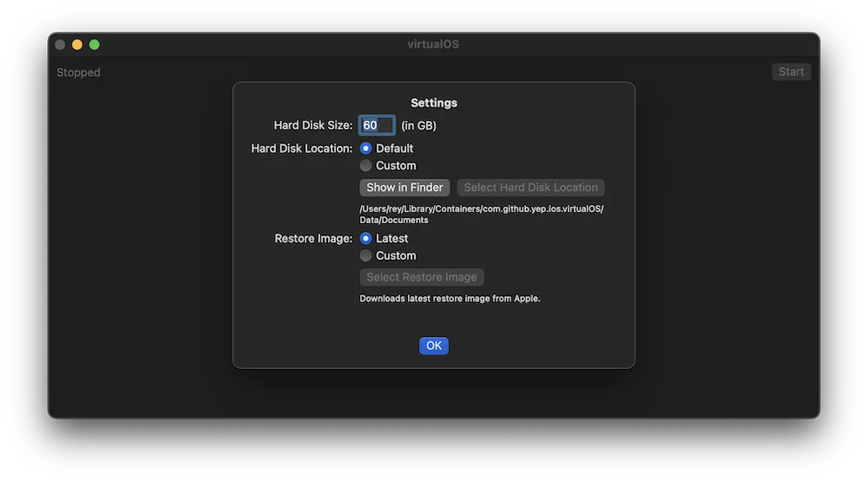Image resolution: width=868 pixels, height=482 pixels.
Task: Click the Hard Disk Size input field
Action: pos(377,125)
